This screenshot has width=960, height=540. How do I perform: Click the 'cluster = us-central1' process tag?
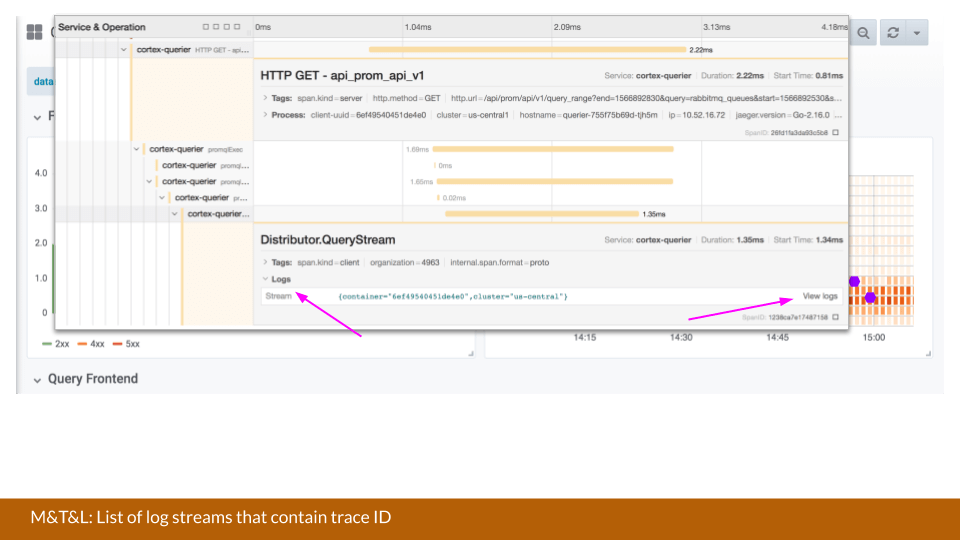click(x=472, y=114)
